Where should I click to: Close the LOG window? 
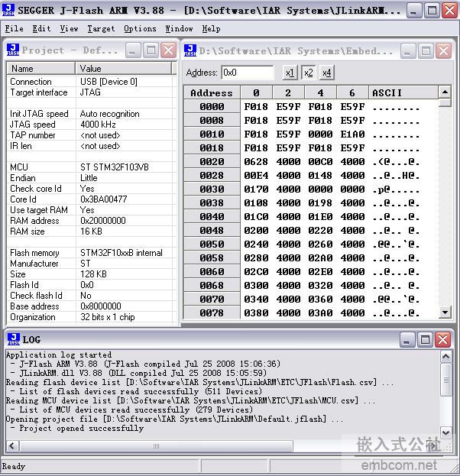click(x=442, y=340)
